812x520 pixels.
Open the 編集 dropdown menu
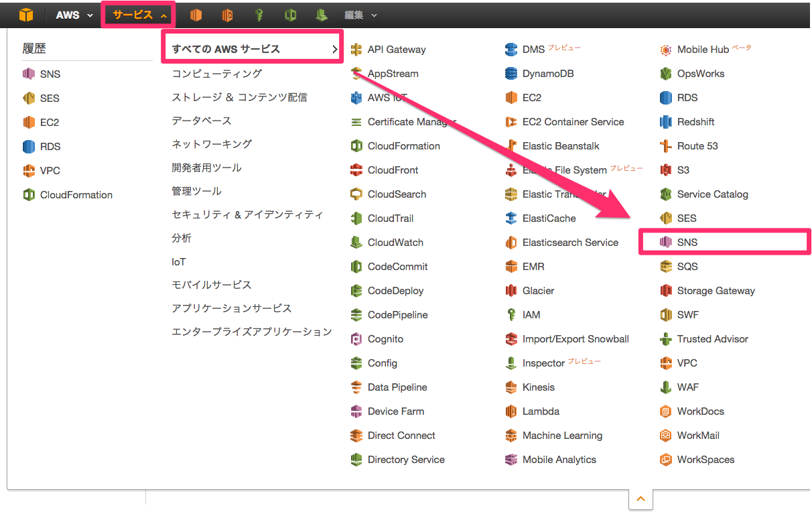360,15
